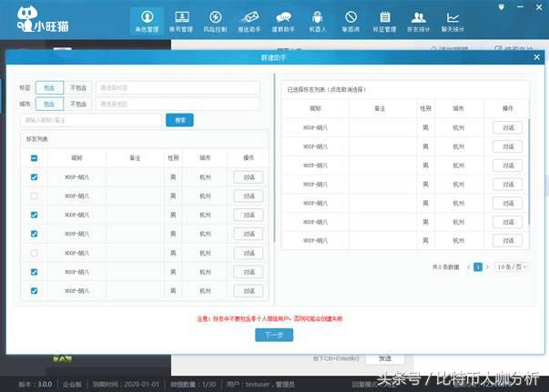Click the 小旺猫 cat logo
Image resolution: width=549 pixels, height=392 pixels.
(43, 20)
